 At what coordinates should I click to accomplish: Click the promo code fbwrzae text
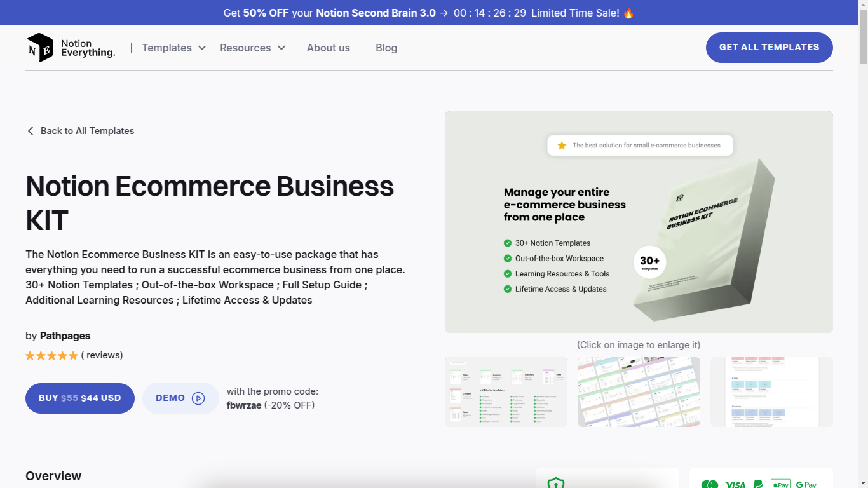click(x=244, y=405)
